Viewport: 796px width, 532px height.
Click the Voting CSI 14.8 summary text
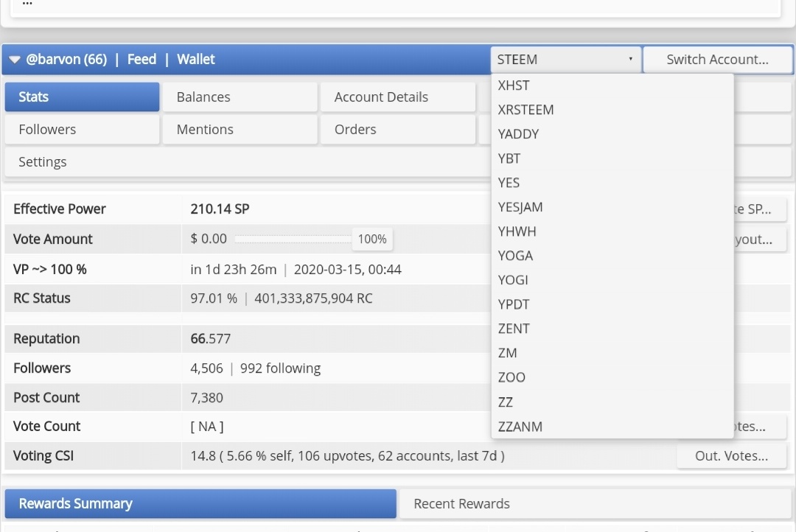tap(347, 456)
